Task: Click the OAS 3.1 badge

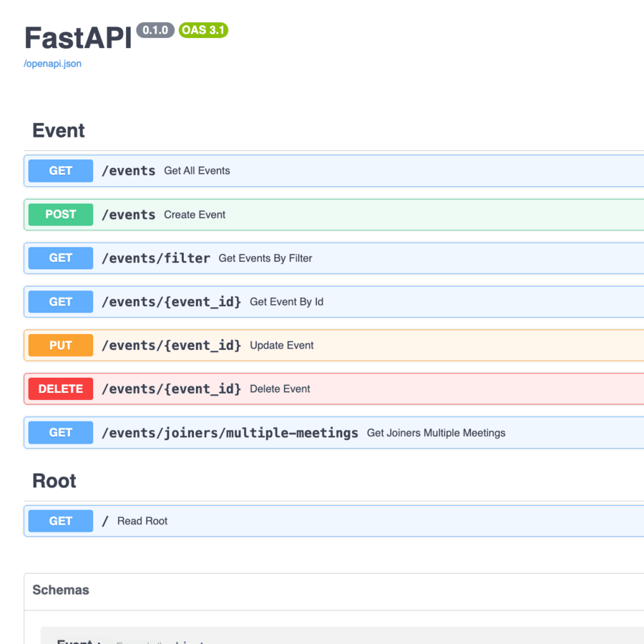Action: (203, 30)
